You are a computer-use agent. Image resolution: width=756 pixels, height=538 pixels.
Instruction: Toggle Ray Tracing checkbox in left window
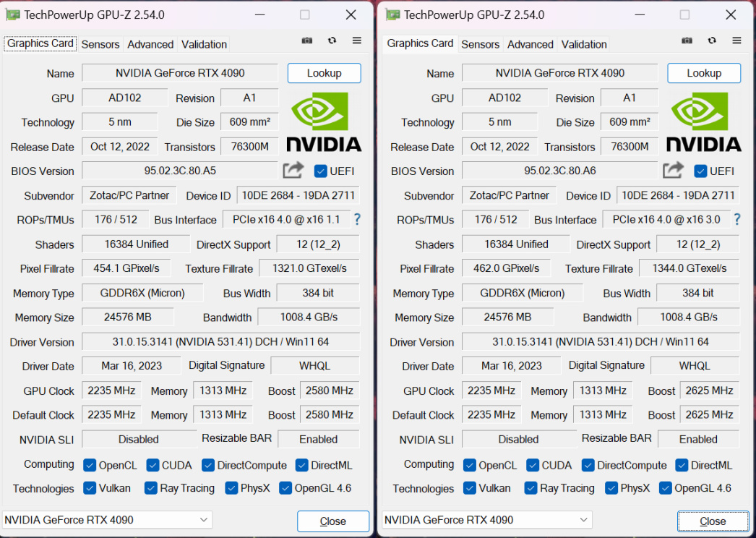pyautogui.click(x=150, y=488)
